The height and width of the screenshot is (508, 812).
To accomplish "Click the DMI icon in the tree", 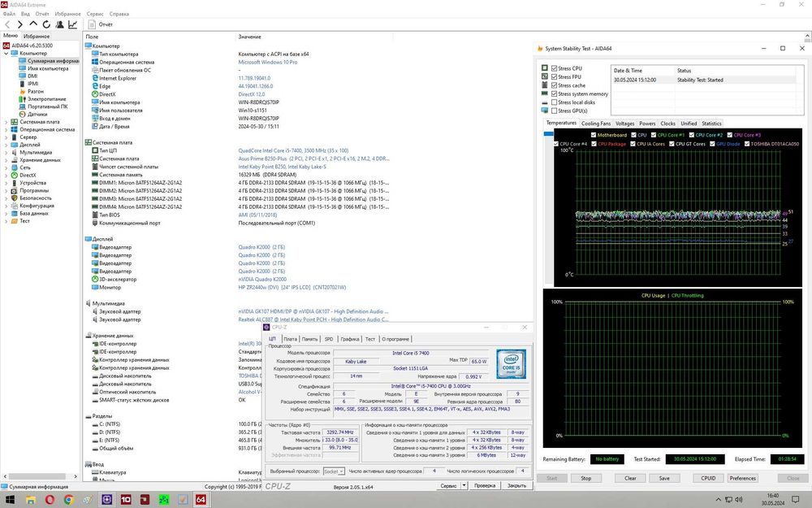I will [22, 76].
